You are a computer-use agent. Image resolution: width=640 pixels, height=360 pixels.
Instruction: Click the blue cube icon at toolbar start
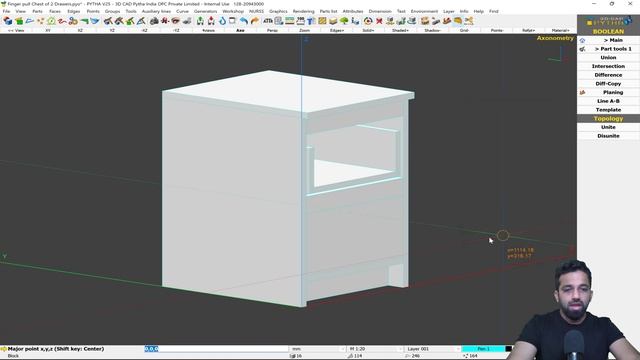(x=7, y=21)
